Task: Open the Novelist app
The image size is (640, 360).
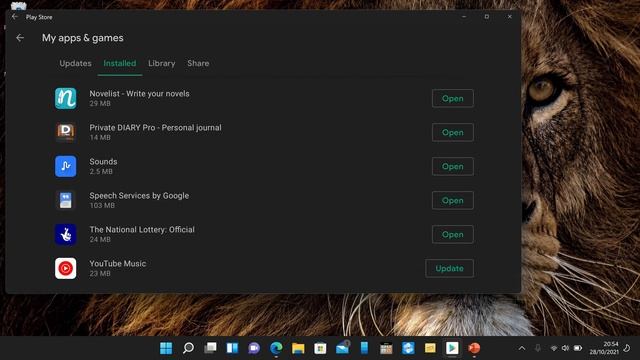Action: tap(453, 98)
